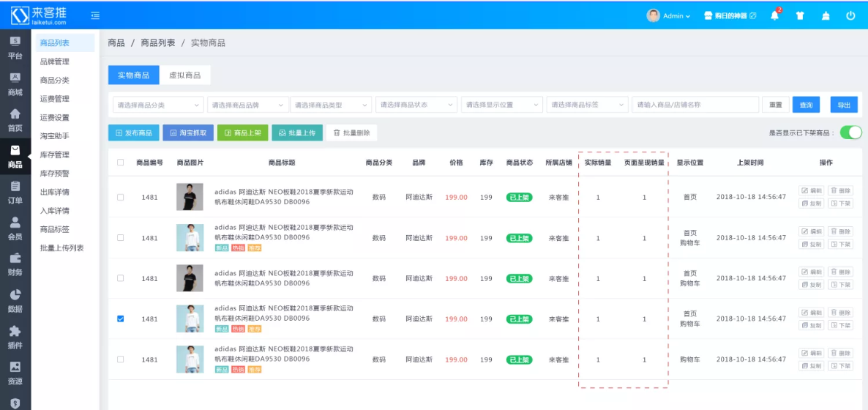
Task: Open the 插件 sidebar section
Action: click(x=15, y=338)
